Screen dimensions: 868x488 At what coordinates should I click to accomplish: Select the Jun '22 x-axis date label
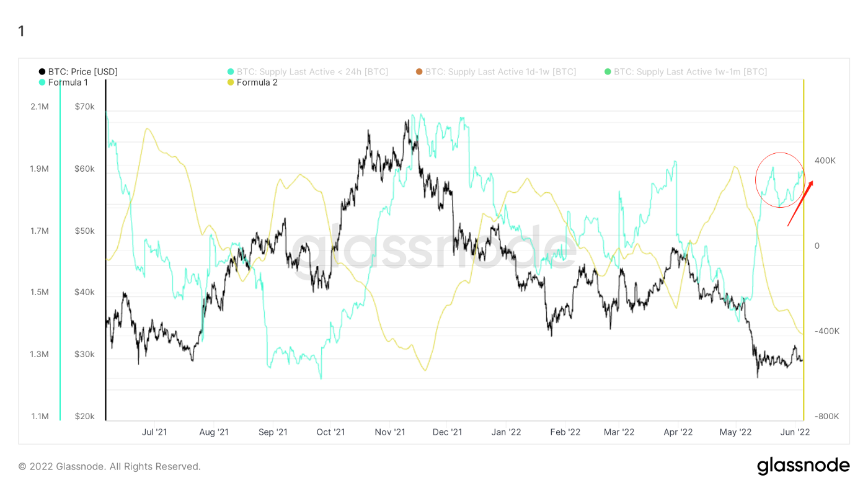(795, 432)
